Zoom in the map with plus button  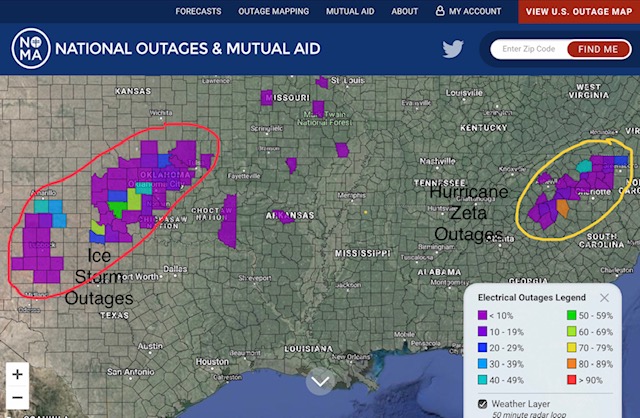pyautogui.click(x=17, y=374)
